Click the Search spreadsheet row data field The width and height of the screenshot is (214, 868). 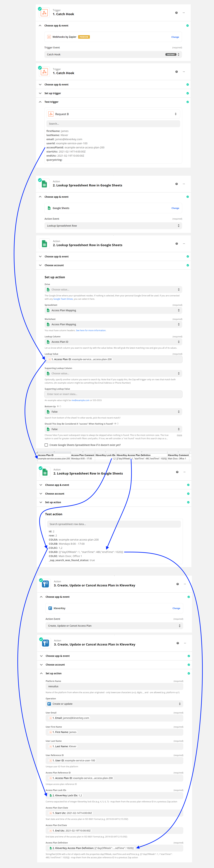(x=114, y=524)
